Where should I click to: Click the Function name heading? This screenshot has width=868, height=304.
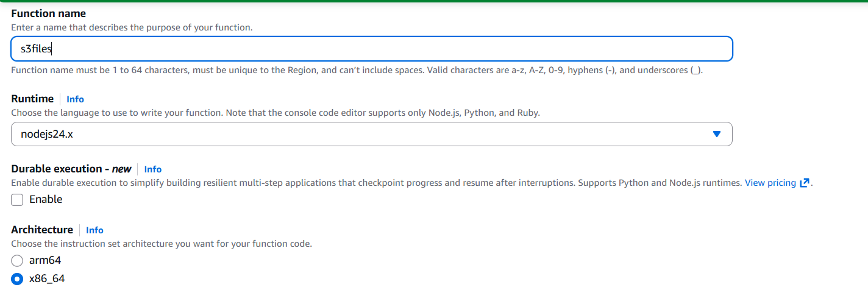[48, 13]
